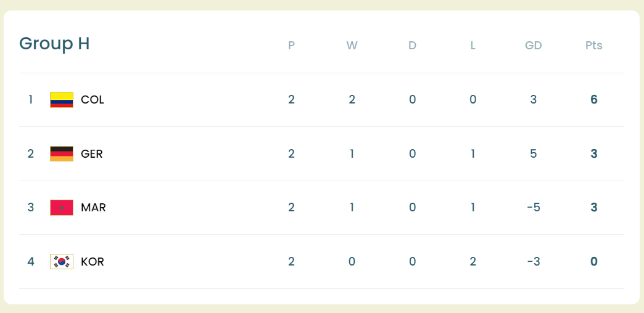644x313 pixels.
Task: Click the Germany flag icon
Action: click(x=62, y=153)
